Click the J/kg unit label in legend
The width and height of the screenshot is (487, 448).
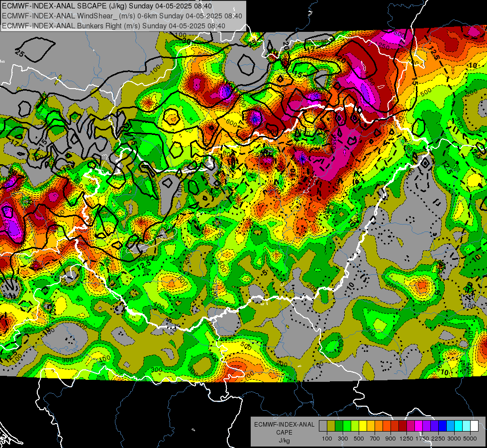284,441
